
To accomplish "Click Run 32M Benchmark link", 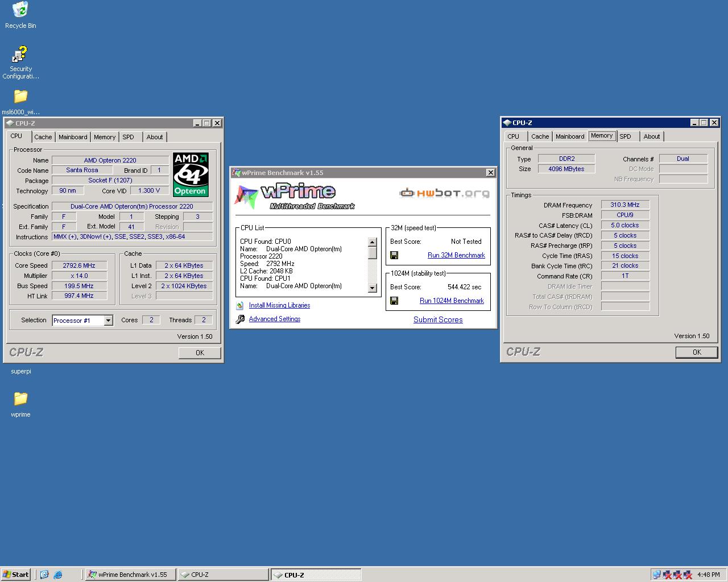I will 456,255.
